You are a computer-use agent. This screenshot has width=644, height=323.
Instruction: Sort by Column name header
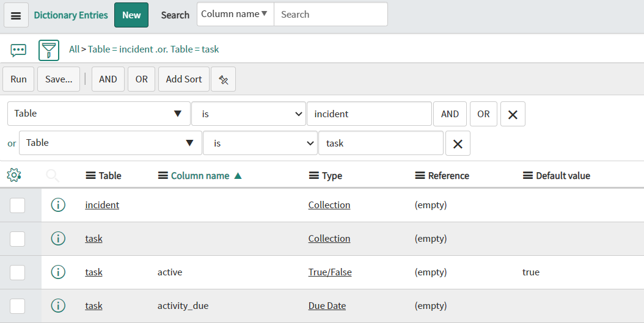click(200, 176)
